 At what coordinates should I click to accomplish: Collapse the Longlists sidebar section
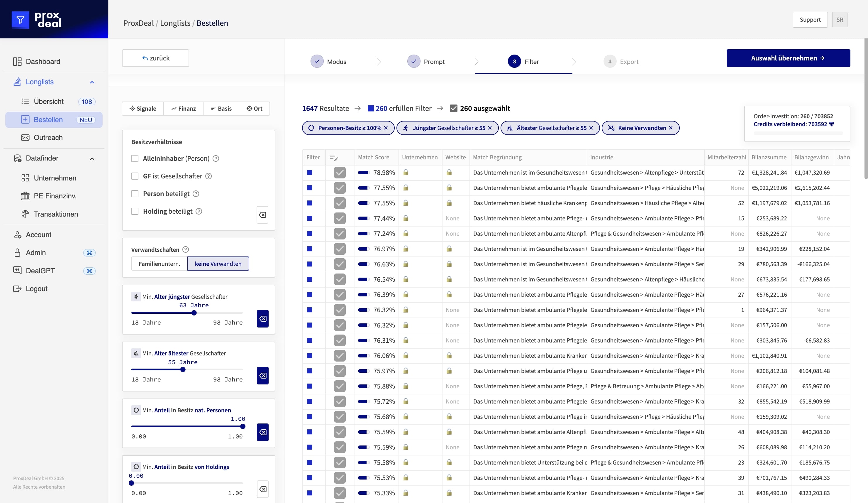pos(92,82)
